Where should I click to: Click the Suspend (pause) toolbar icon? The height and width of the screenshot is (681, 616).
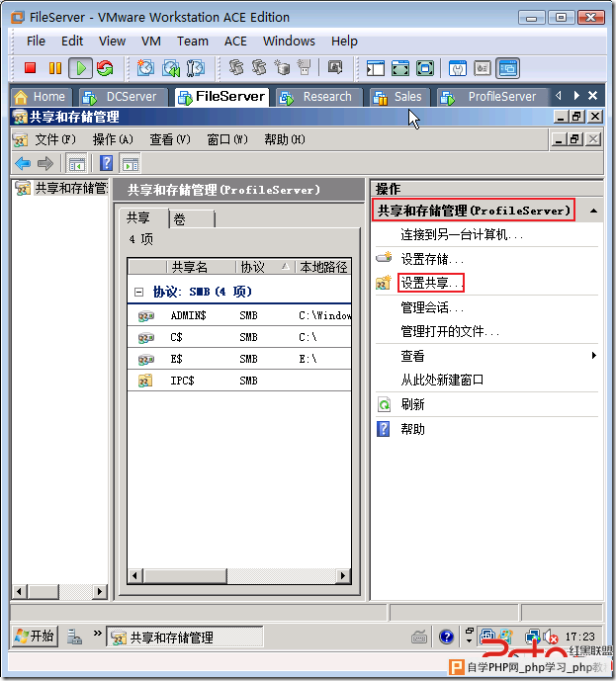pos(55,68)
